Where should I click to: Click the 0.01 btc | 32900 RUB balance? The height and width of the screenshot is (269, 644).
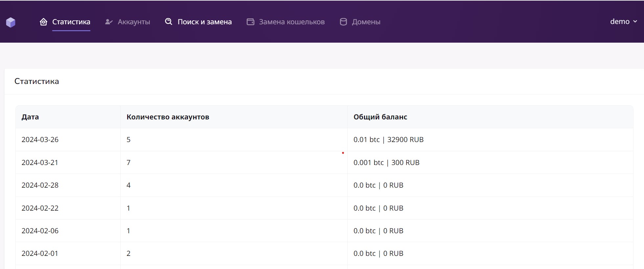tap(388, 140)
